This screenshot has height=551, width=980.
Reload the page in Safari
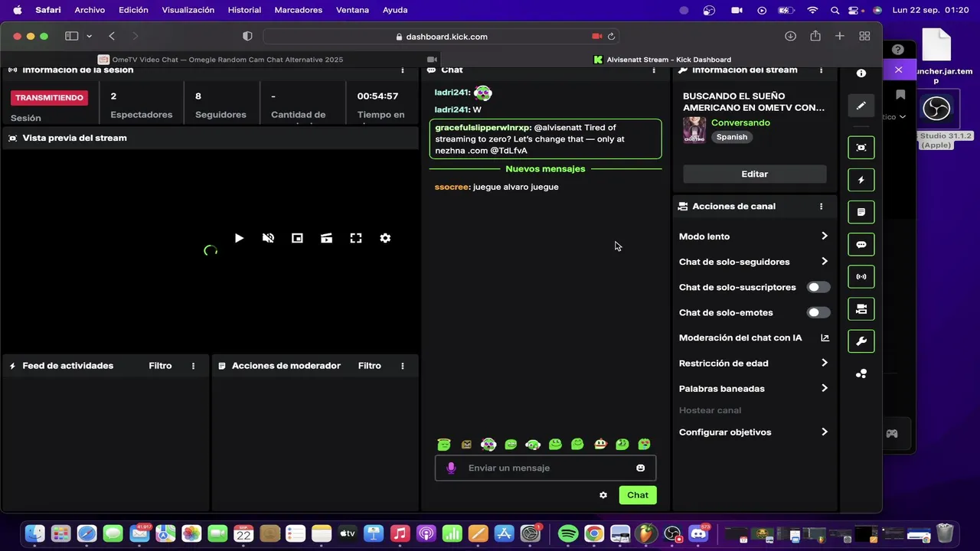[611, 36]
